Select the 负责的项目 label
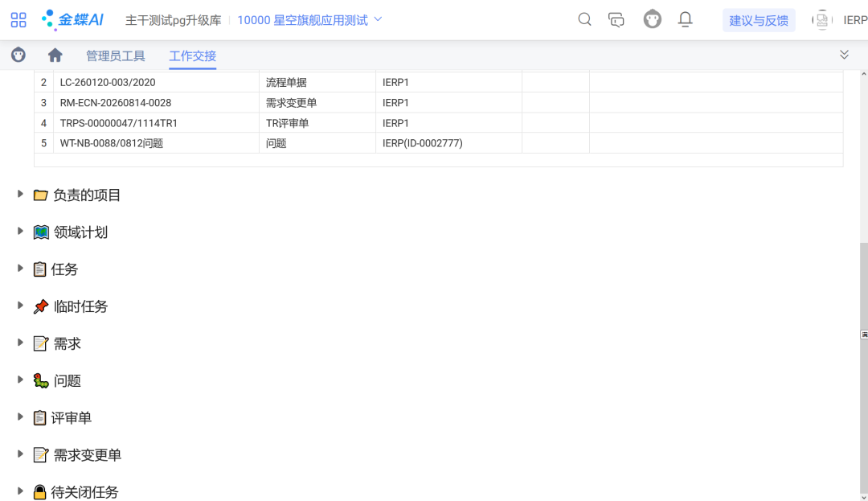 coord(87,195)
